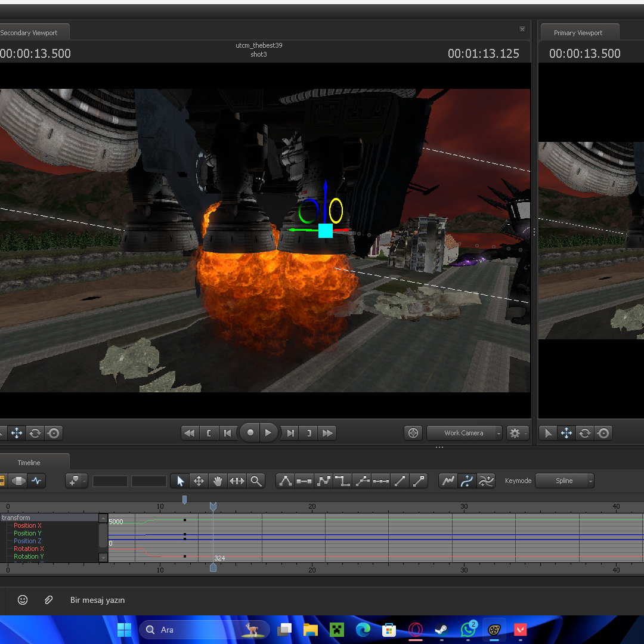The height and width of the screenshot is (644, 644).
Task: Select the zoom magnifier tool in Timeline
Action: pos(256,481)
